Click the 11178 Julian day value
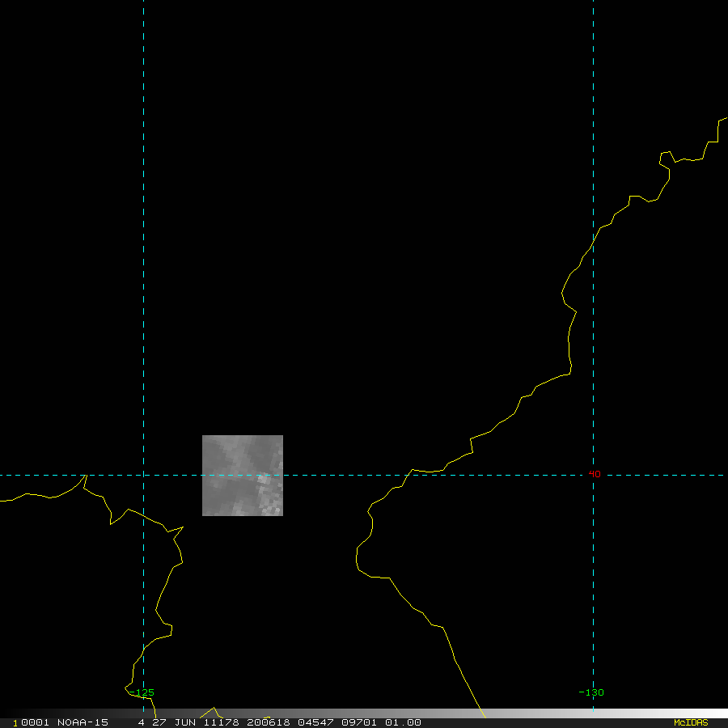Viewport: 728px width, 728px height. (221, 722)
